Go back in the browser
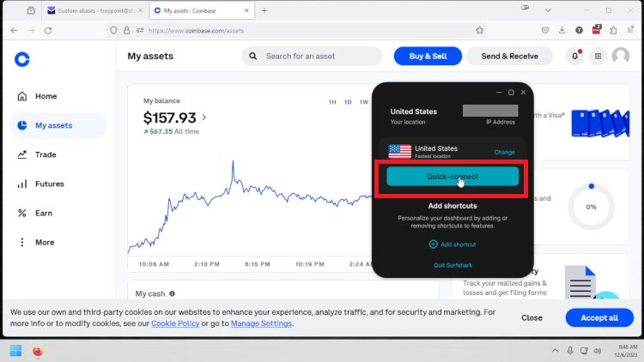Image resolution: width=644 pixels, height=362 pixels. point(15,30)
